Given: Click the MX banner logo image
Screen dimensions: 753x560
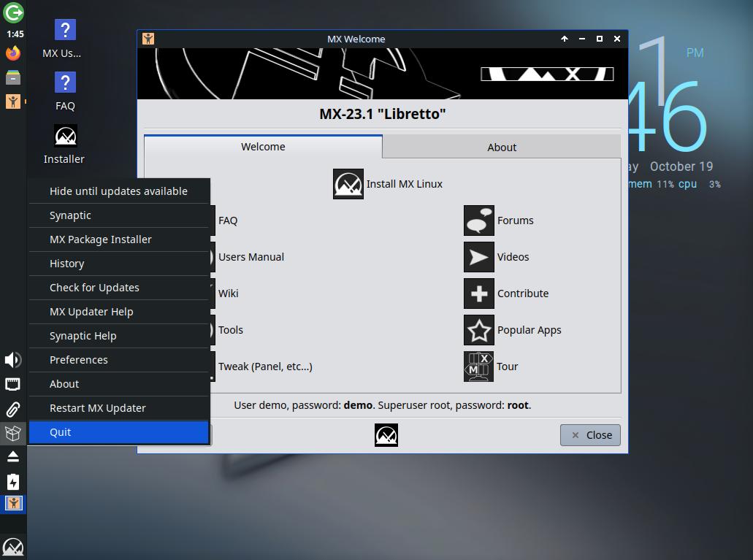Looking at the screenshot, I should pyautogui.click(x=547, y=74).
